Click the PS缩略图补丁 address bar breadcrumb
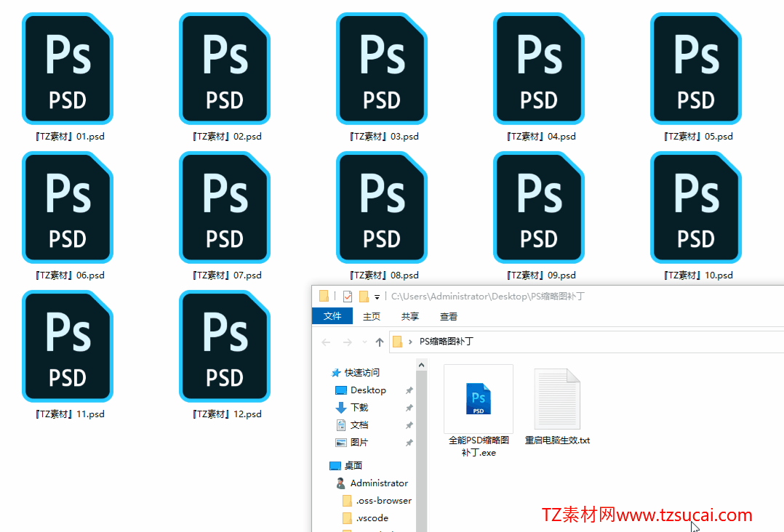The width and height of the screenshot is (784, 532). 447,342
